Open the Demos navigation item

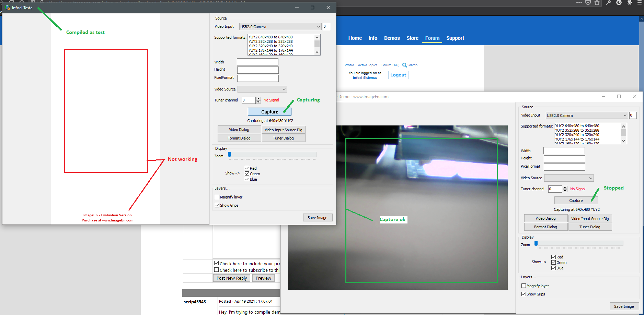(x=392, y=38)
